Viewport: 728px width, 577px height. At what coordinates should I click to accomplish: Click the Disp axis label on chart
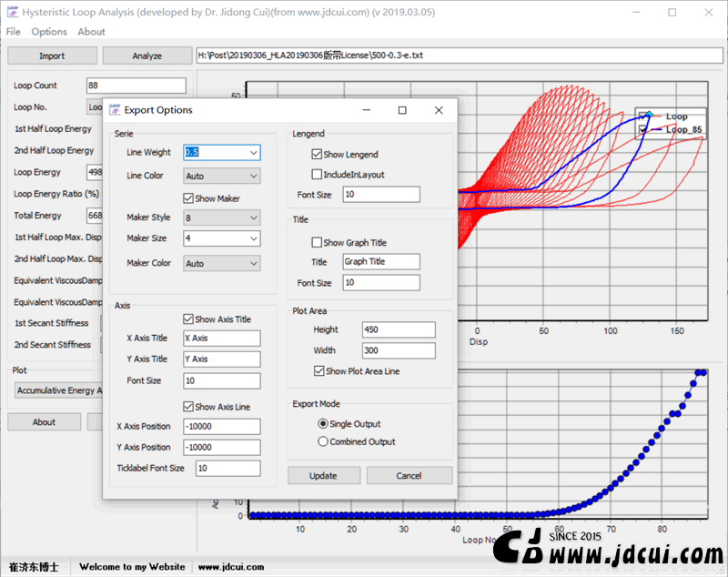point(479,341)
